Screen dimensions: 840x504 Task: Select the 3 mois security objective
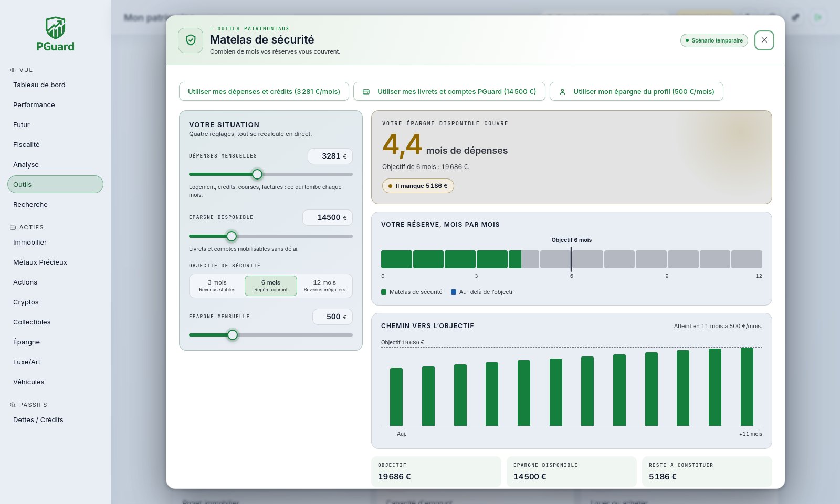[x=217, y=286]
